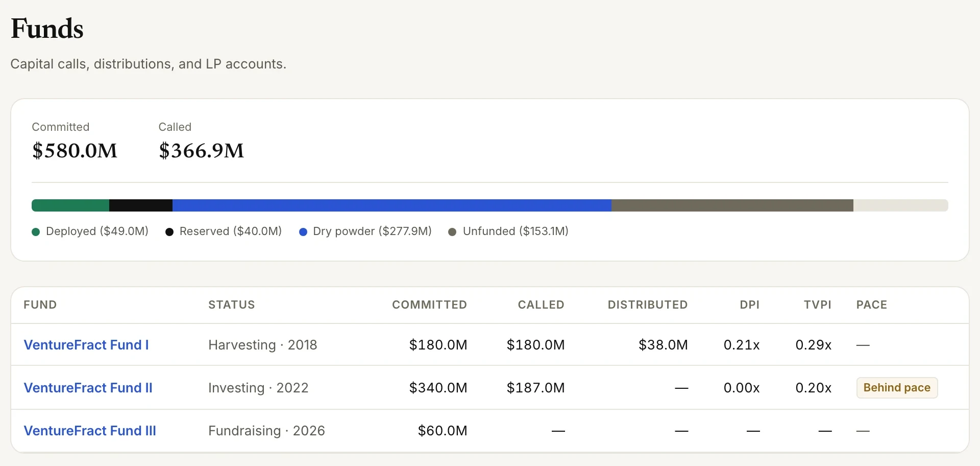Click the 0.00x DPI value
Screen dimensions: 980x466
click(742, 388)
